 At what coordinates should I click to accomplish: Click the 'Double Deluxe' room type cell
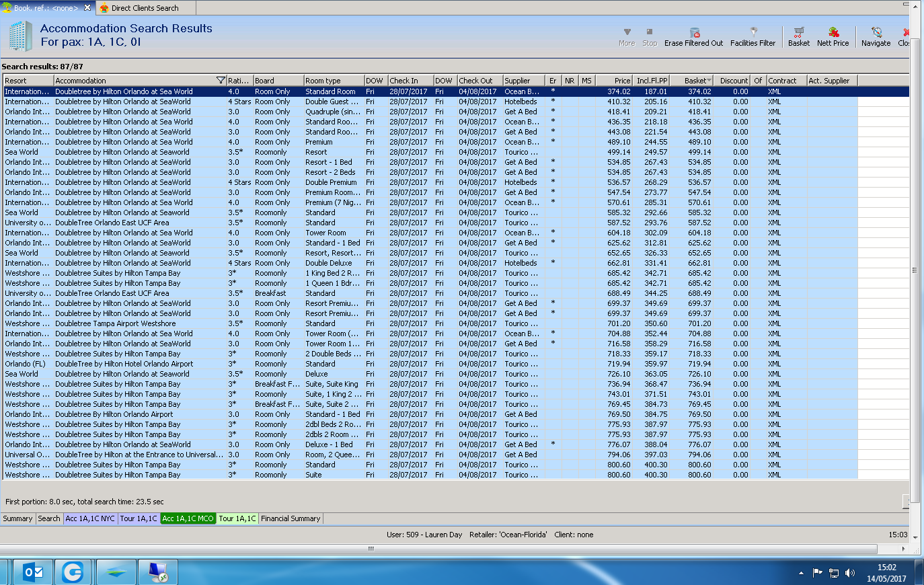334,263
